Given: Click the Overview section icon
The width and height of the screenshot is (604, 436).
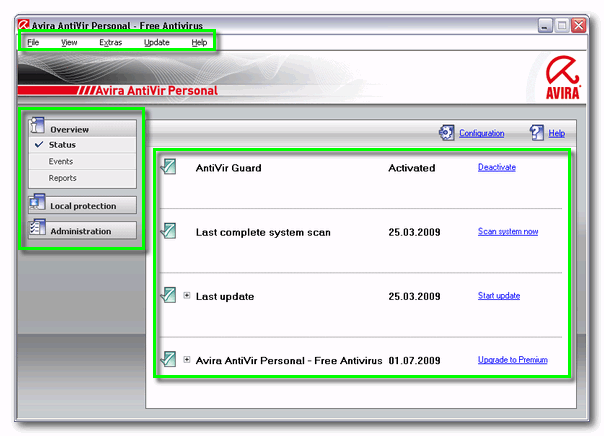Looking at the screenshot, I should 37,125.
